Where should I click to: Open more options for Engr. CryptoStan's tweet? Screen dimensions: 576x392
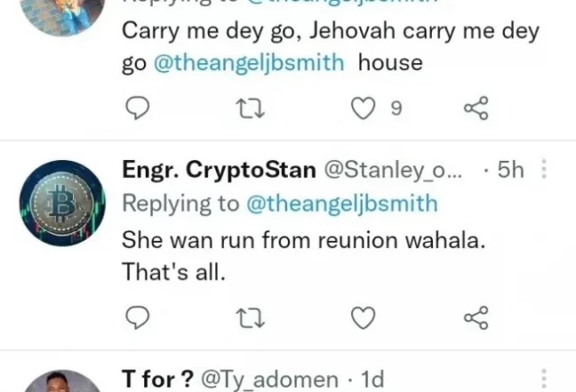click(x=543, y=170)
